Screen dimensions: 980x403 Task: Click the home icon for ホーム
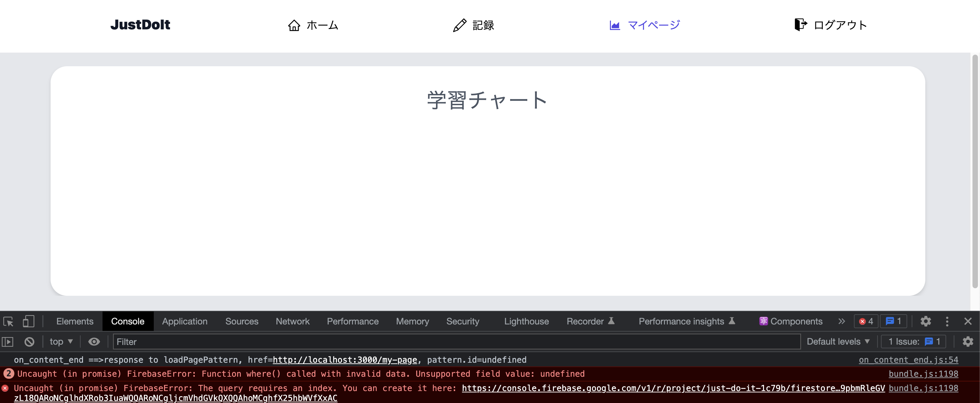click(294, 26)
